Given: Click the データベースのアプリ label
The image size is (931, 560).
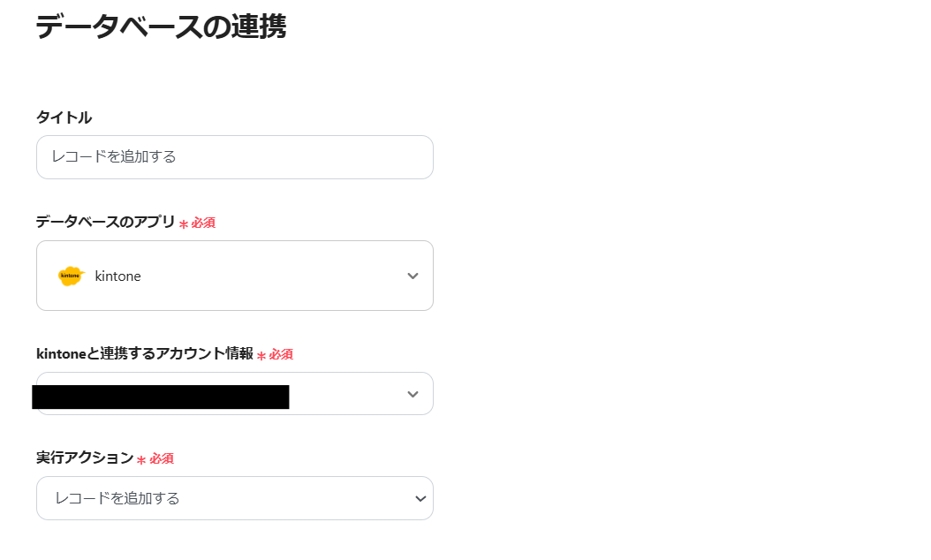Looking at the screenshot, I should coord(105,223).
